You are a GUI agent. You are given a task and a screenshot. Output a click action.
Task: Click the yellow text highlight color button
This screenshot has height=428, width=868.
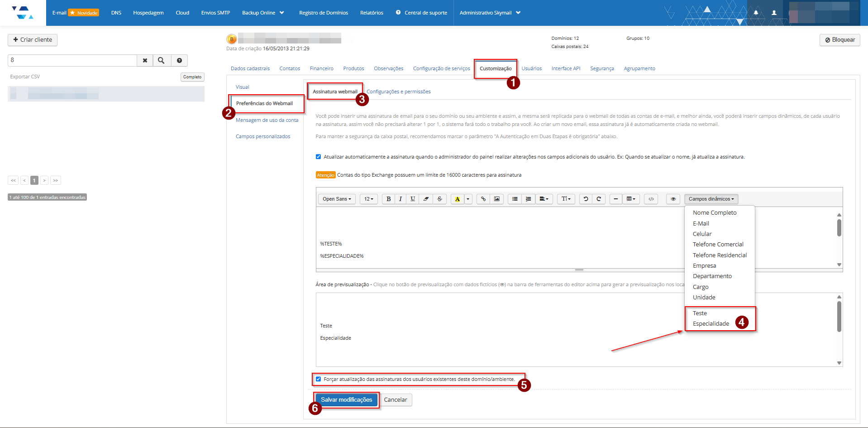pyautogui.click(x=457, y=199)
